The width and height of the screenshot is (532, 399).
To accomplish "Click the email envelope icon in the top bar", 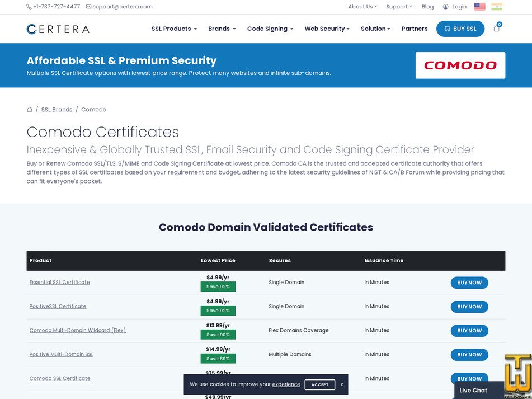I will click(88, 7).
